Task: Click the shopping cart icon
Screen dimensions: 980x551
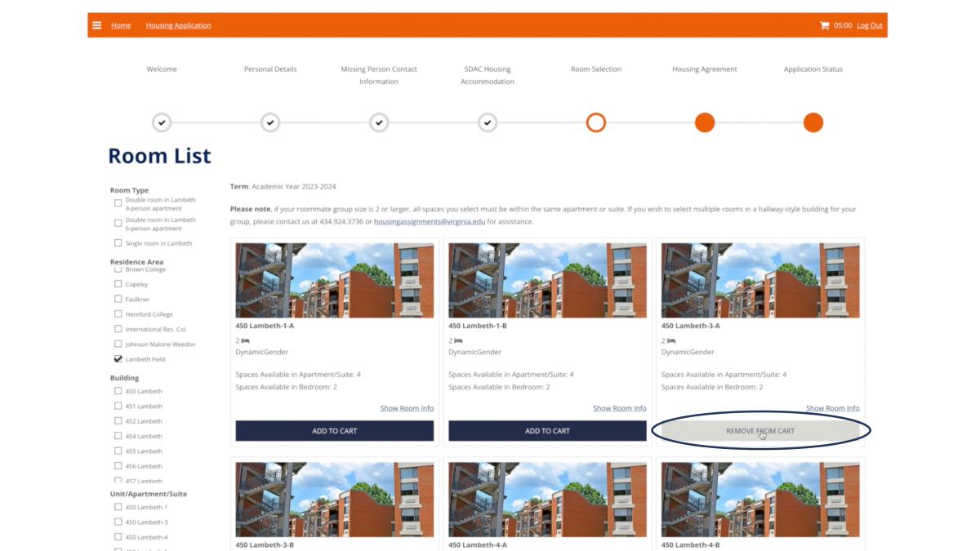Action: coord(825,25)
